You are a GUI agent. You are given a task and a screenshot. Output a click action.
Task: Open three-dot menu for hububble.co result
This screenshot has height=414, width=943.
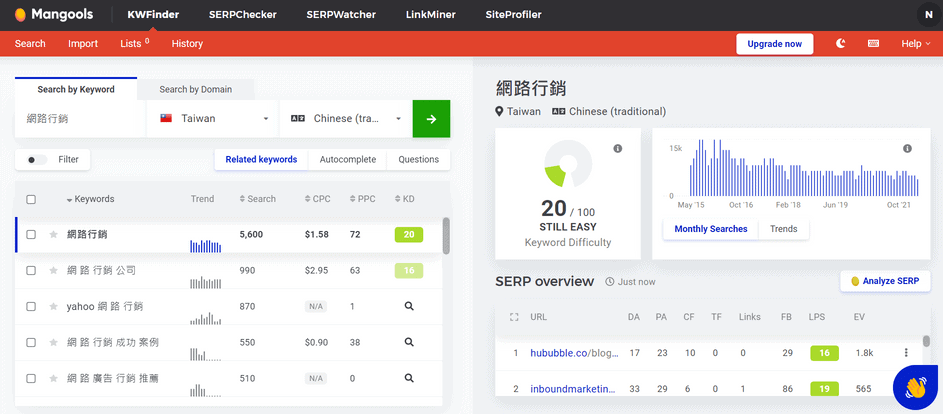tap(906, 353)
